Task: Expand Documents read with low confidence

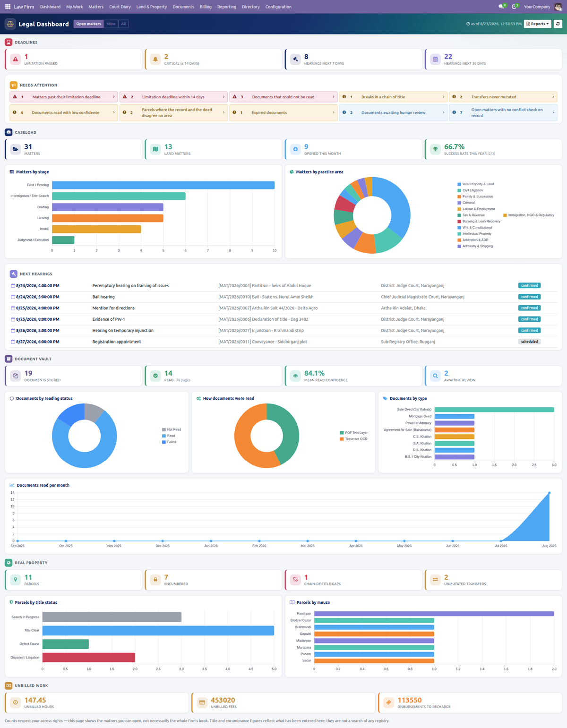Action: click(64, 112)
